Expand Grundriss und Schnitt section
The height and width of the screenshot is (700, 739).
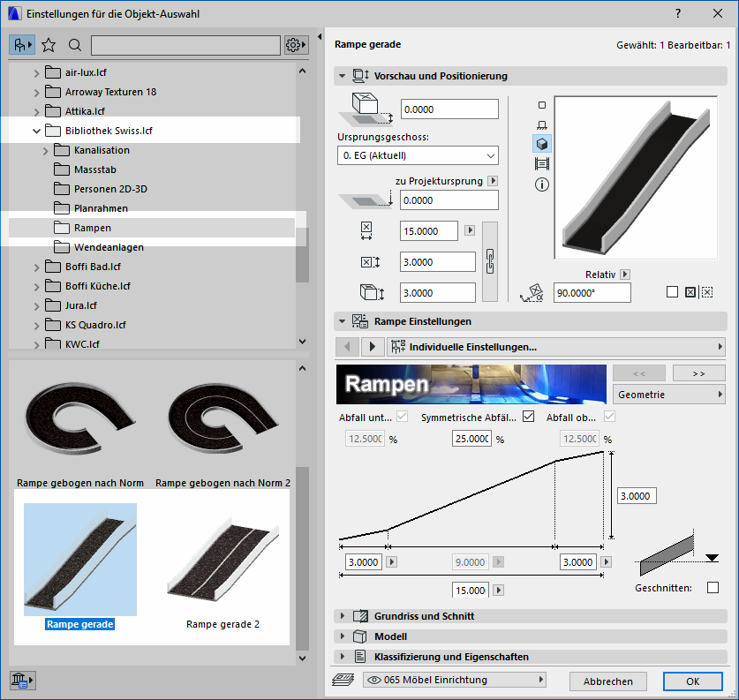coord(343,616)
